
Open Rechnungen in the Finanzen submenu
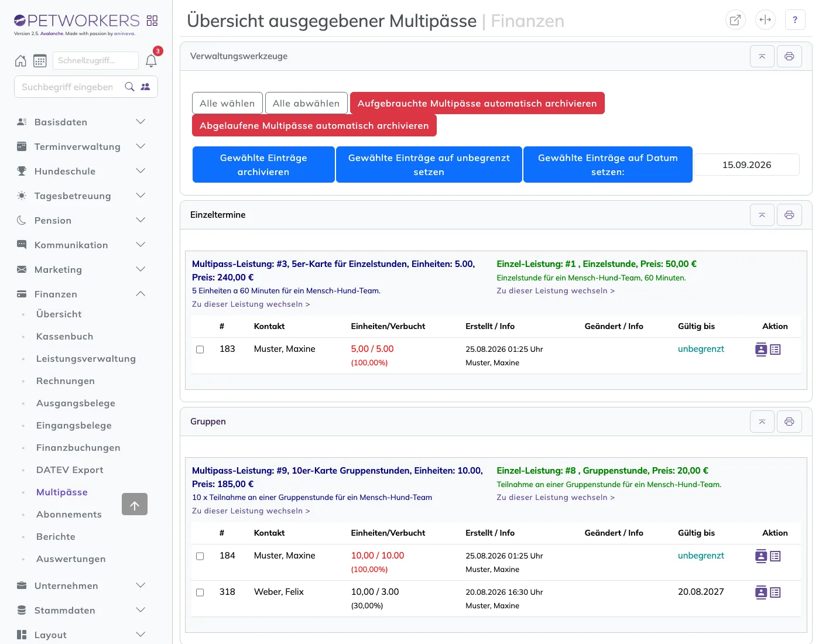tap(66, 381)
